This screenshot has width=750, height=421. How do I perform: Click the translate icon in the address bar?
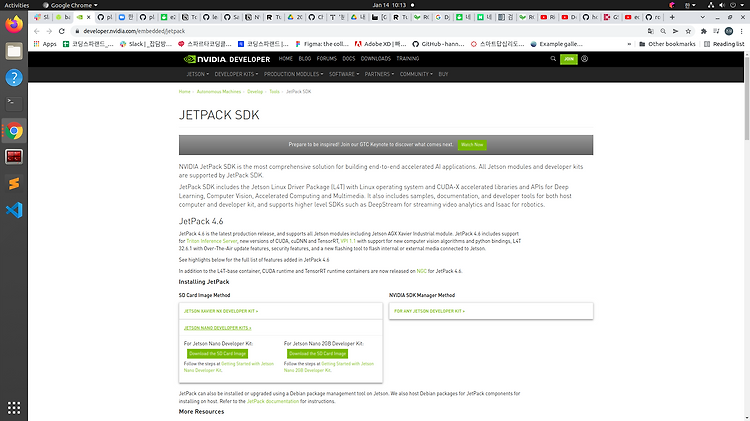point(651,31)
